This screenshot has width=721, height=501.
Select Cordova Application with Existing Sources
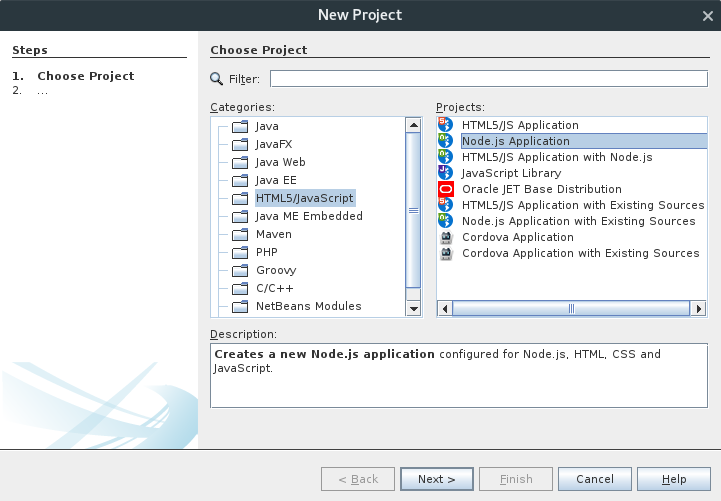[x=580, y=253]
